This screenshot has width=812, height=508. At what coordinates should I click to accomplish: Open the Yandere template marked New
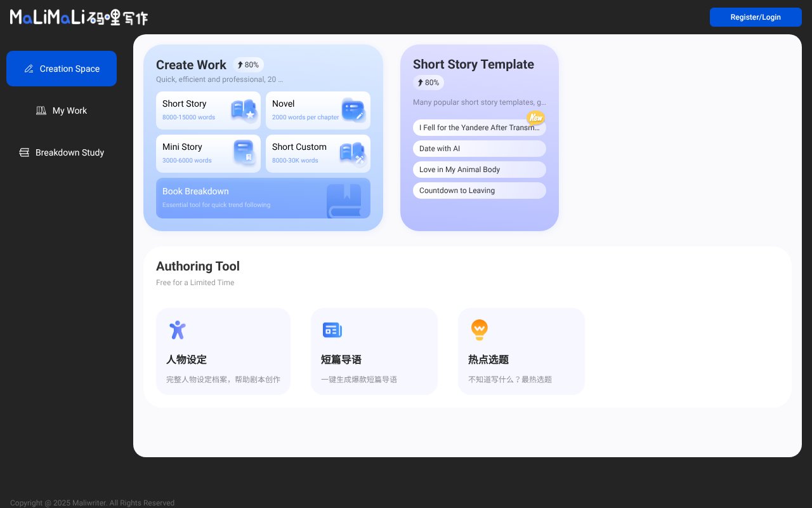coord(480,128)
